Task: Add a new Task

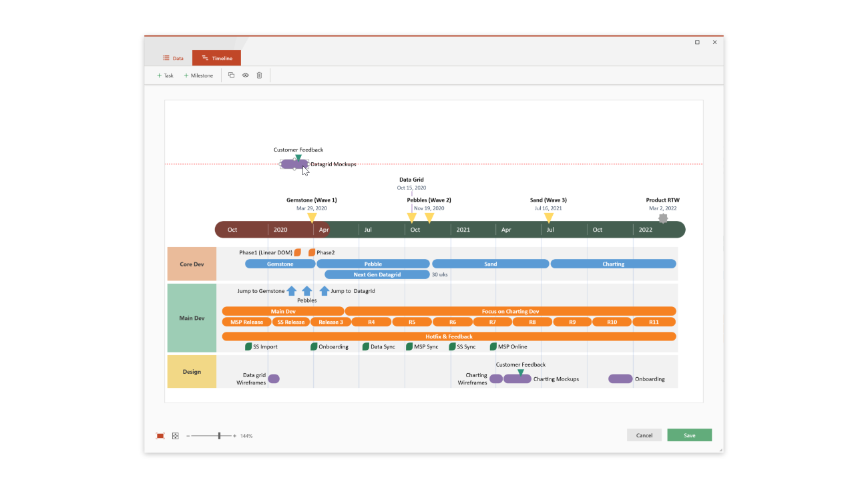Action: point(165,75)
